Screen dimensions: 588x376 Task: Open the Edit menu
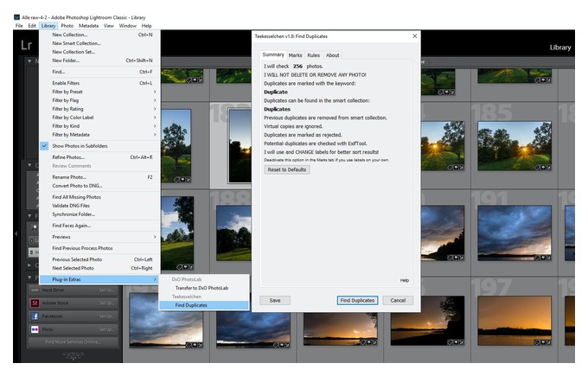(x=32, y=26)
